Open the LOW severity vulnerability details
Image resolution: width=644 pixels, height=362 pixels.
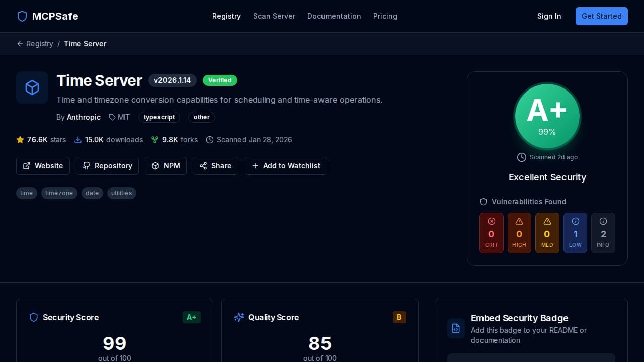tap(575, 233)
